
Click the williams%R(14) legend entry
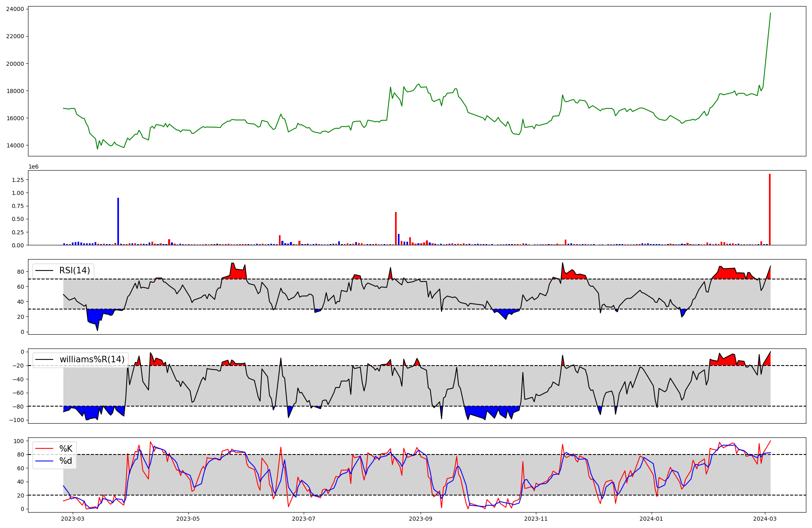[x=92, y=359]
